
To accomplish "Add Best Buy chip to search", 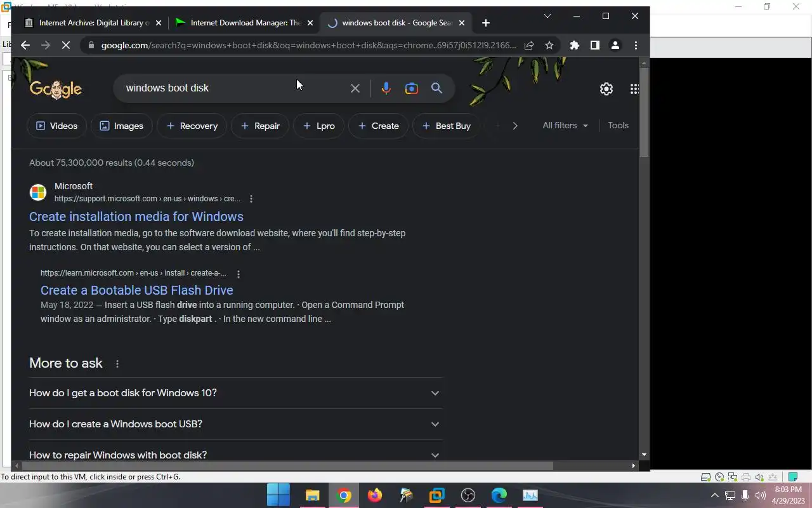I will point(446,126).
